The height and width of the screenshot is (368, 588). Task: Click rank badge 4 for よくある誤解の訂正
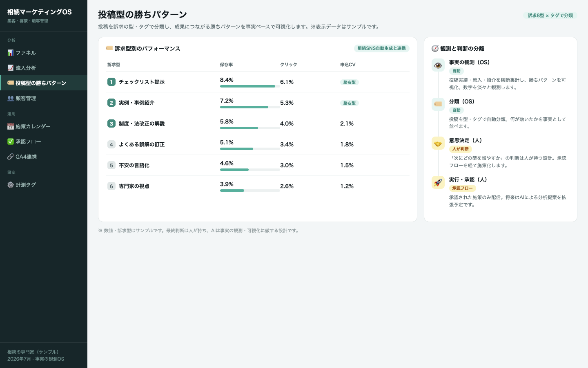point(111,144)
